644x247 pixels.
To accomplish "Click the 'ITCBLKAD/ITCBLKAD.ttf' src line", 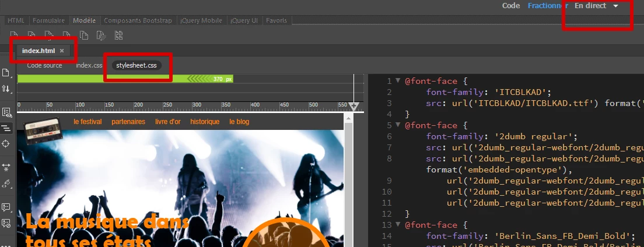I will [x=535, y=103].
